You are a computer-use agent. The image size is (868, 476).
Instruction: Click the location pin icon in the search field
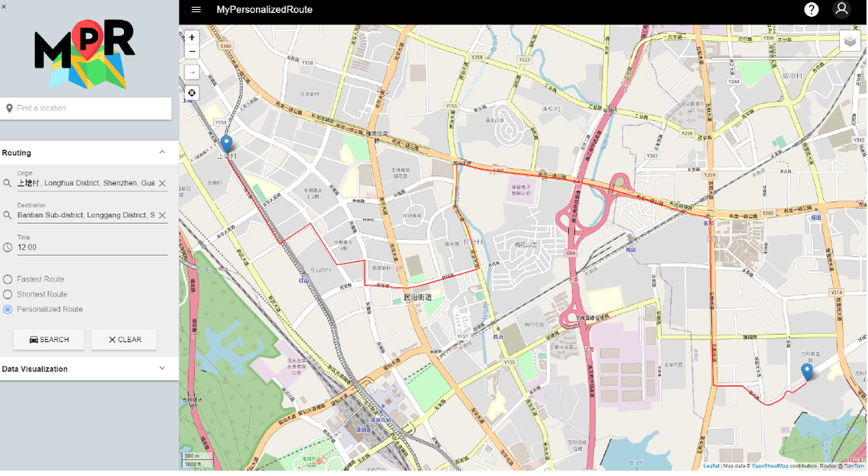[x=9, y=108]
